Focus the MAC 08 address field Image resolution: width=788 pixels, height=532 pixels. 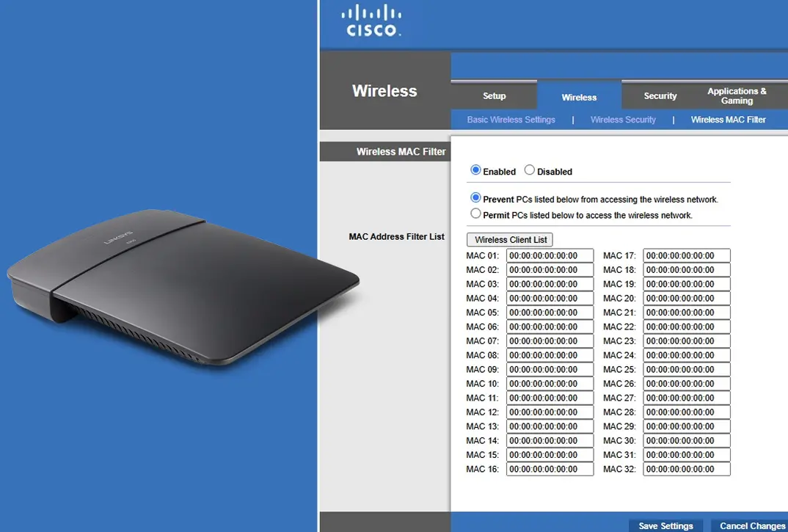(x=550, y=355)
